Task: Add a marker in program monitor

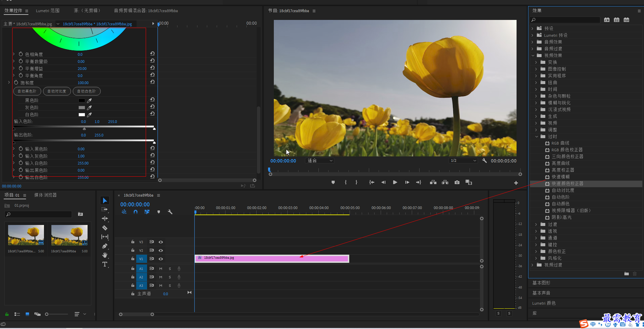Action: coord(333,182)
